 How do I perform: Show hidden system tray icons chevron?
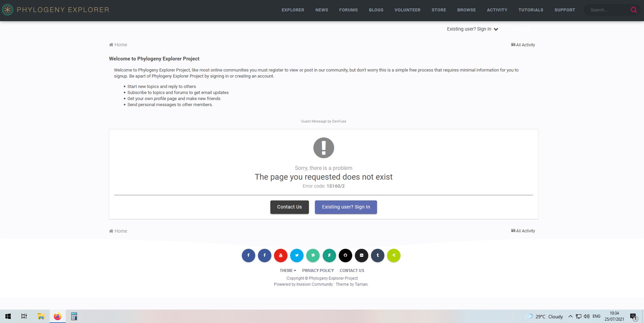[x=570, y=316]
